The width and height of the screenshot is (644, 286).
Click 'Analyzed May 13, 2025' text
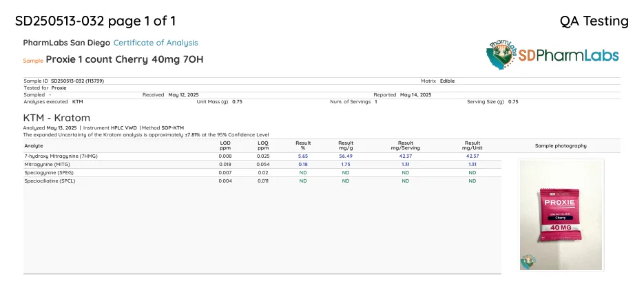point(50,127)
